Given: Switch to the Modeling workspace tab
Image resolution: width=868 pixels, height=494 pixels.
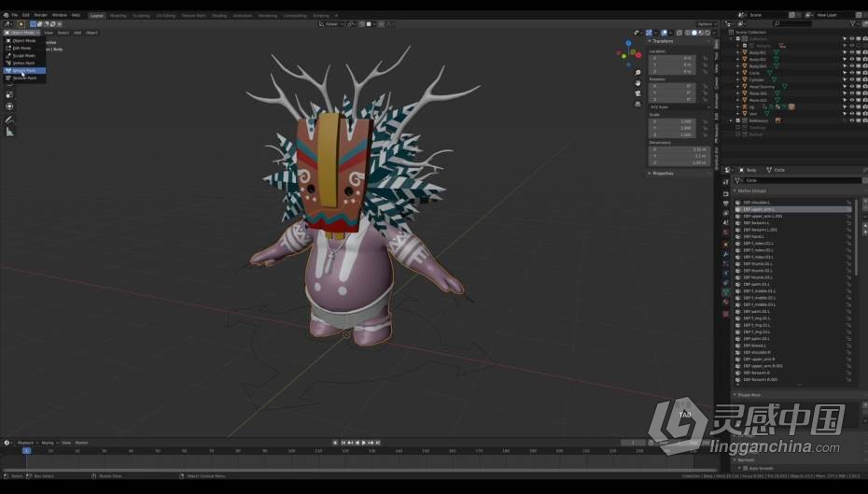Looking at the screenshot, I should 118,16.
